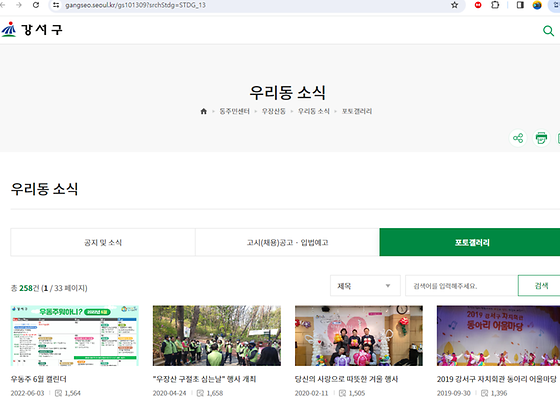Open 2019 강서구 자치회관 동아리 어울마당 title
The image size is (560, 399).
(497, 379)
